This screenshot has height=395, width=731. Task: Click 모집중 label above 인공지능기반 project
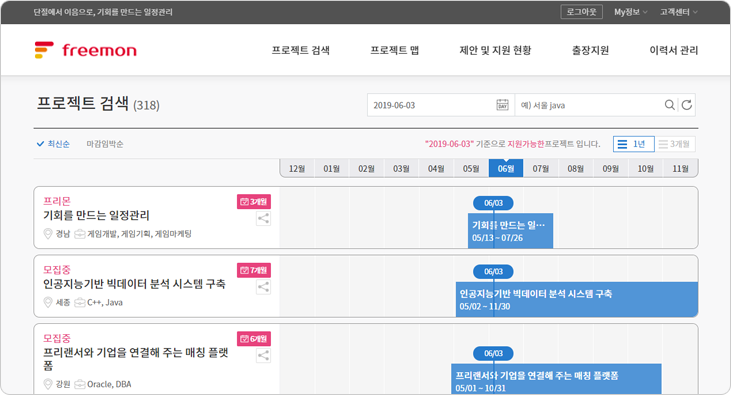pyautogui.click(x=57, y=270)
